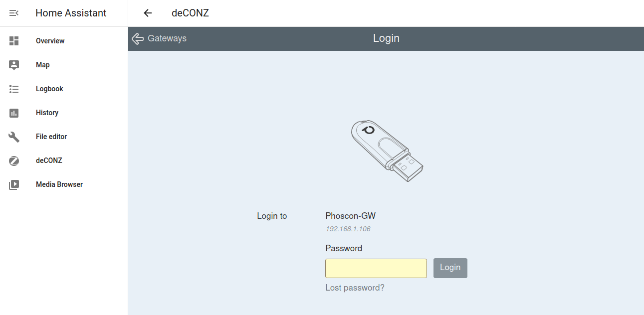
Task: Click the Media Browser play icon
Action: [x=14, y=184]
